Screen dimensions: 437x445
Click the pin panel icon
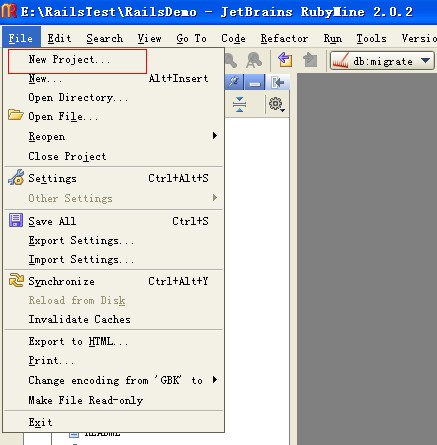pos(234,82)
